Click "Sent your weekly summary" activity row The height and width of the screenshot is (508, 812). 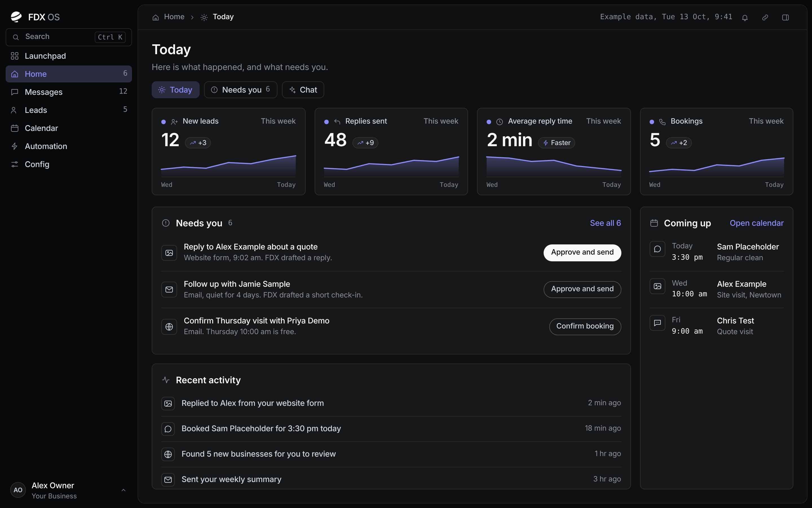click(391, 479)
